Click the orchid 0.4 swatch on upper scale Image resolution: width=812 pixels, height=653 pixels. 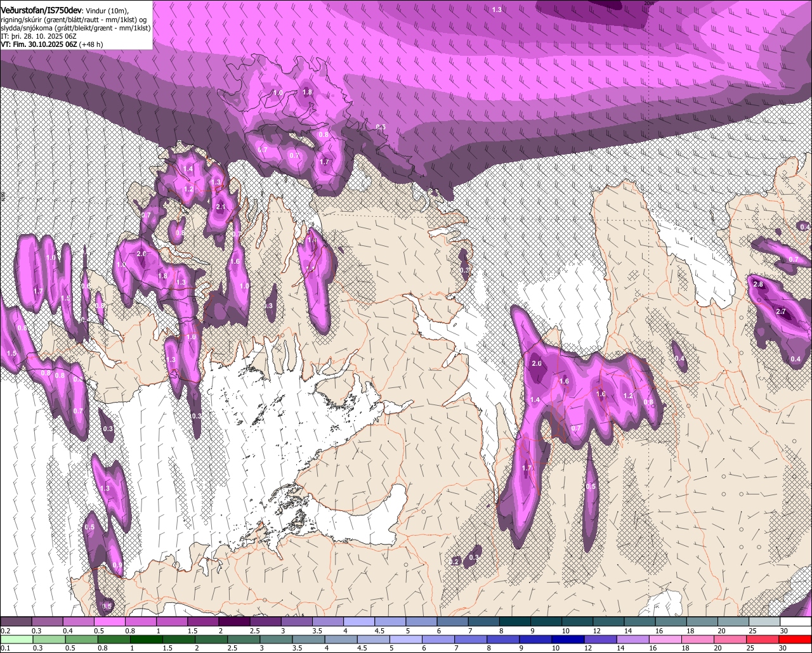(78, 622)
